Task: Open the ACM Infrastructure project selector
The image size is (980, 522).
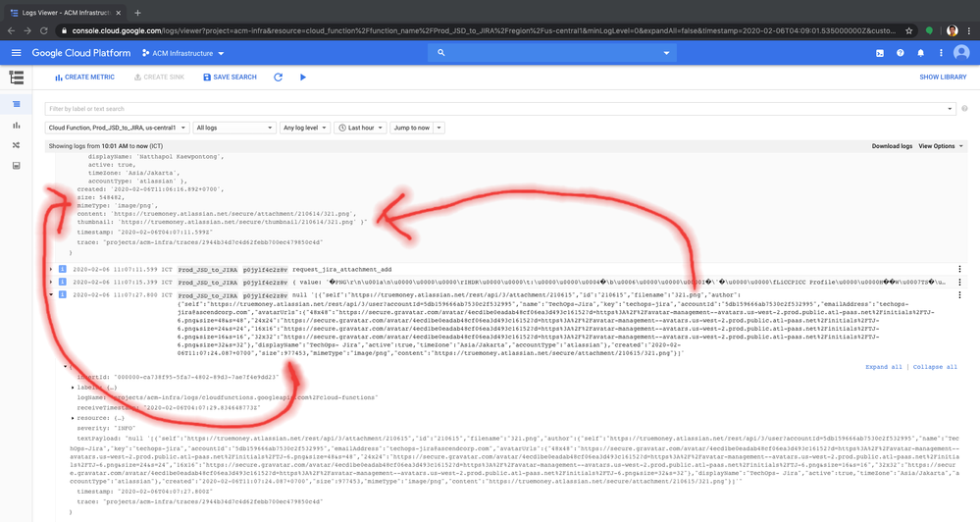Action: coord(183,53)
